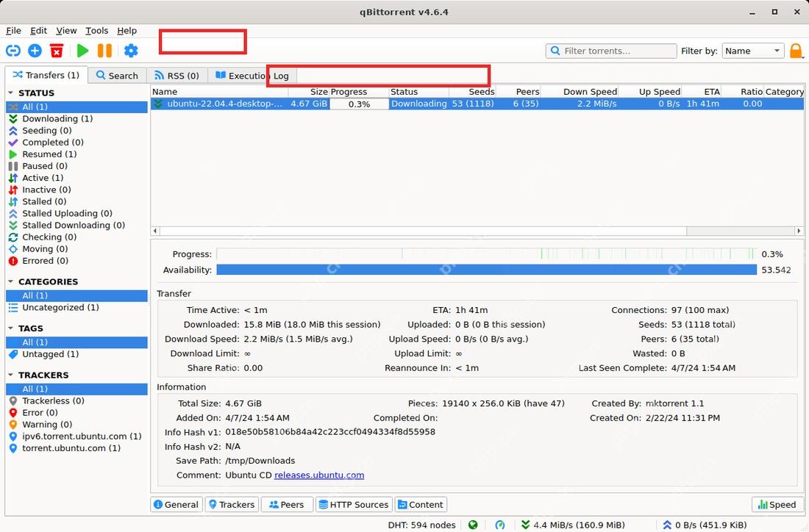The image size is (809, 532).
Task: Open the File menu
Action: (x=13, y=30)
